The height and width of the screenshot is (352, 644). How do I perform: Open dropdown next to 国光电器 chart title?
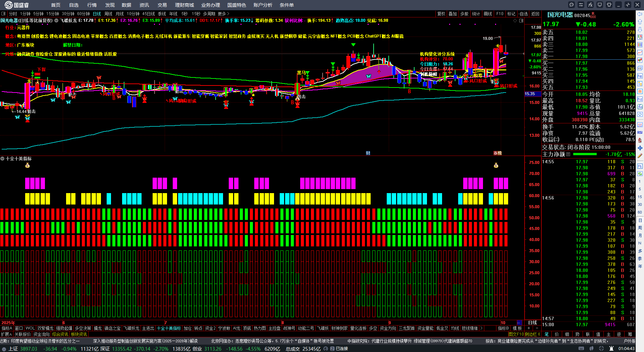(x=56, y=20)
